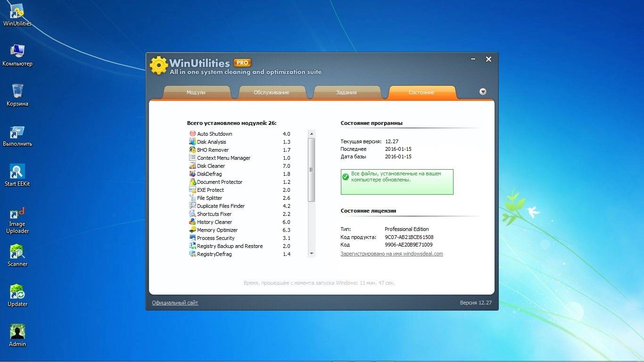Switch to the Модули tab
The width and height of the screenshot is (644, 362).
tap(196, 92)
